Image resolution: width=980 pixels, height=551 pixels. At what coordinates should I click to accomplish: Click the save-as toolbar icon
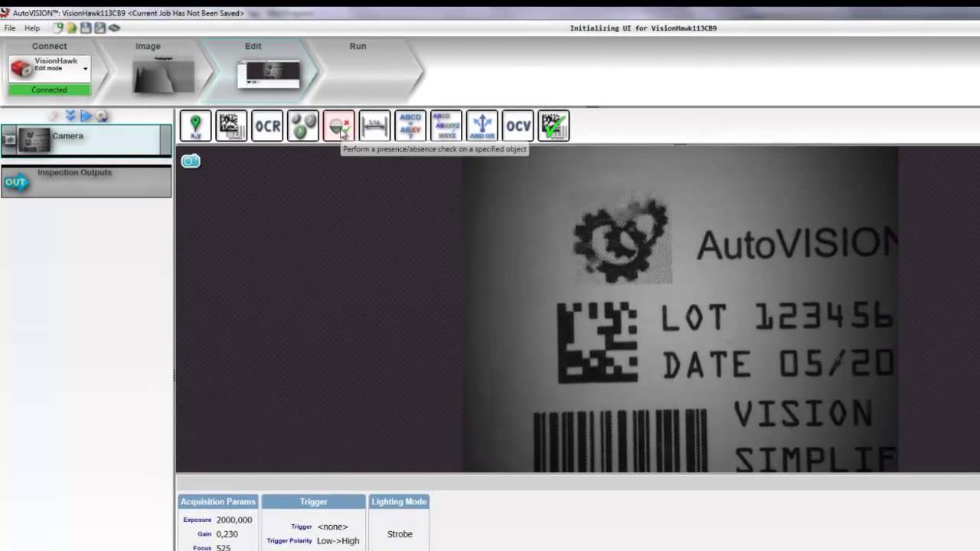pos(100,28)
